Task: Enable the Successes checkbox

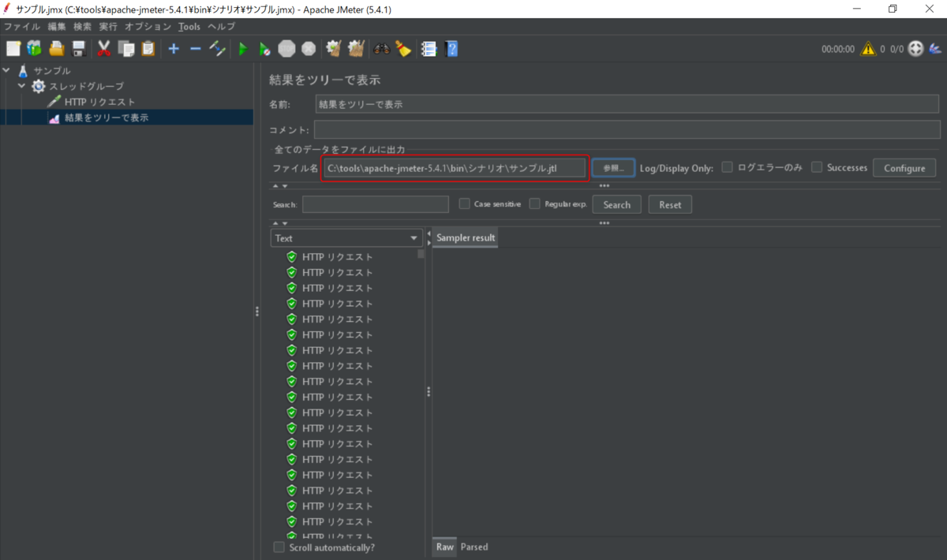Action: tap(817, 167)
